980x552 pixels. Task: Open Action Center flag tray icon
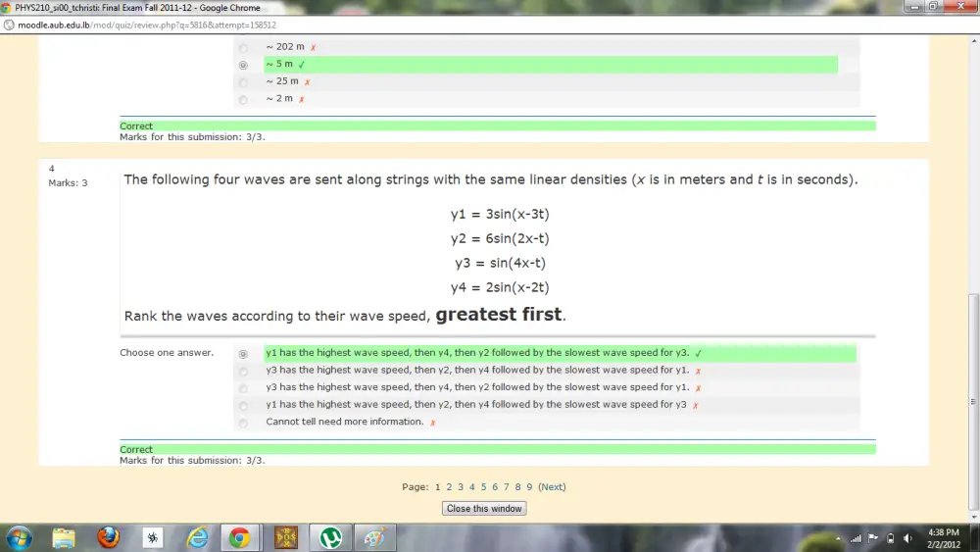click(x=873, y=538)
